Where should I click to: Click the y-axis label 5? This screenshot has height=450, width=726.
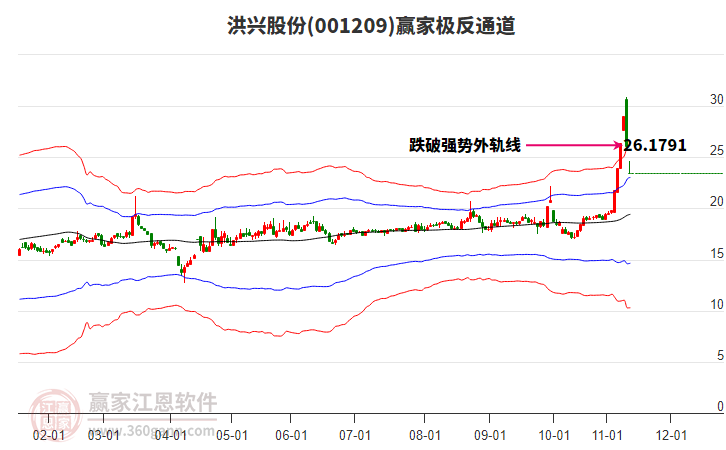point(720,356)
